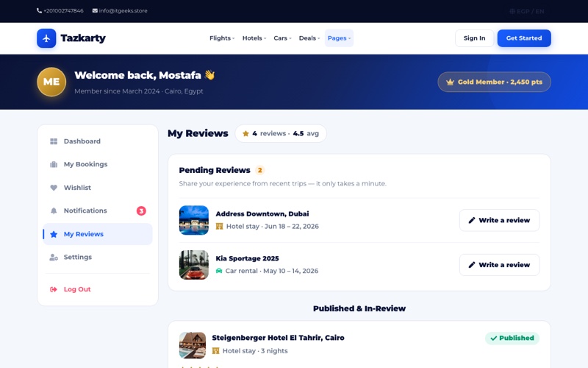
Task: Click the globe icon near EGP / EN
Action: (512, 12)
